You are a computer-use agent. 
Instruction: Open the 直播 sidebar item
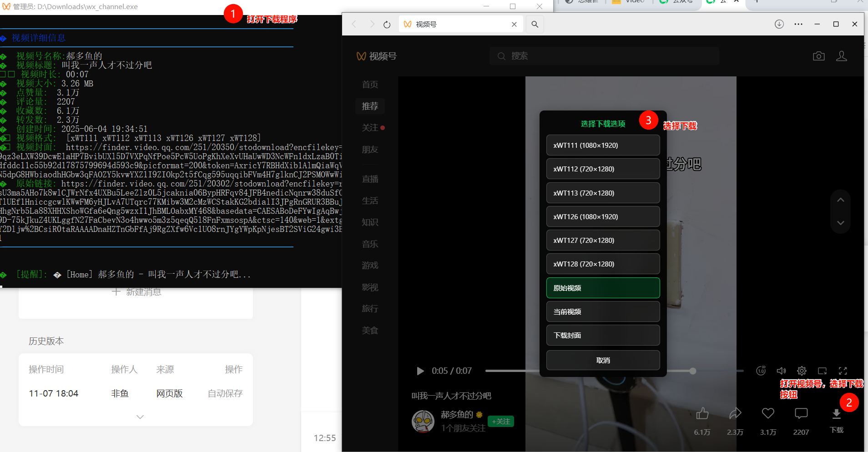click(x=370, y=179)
